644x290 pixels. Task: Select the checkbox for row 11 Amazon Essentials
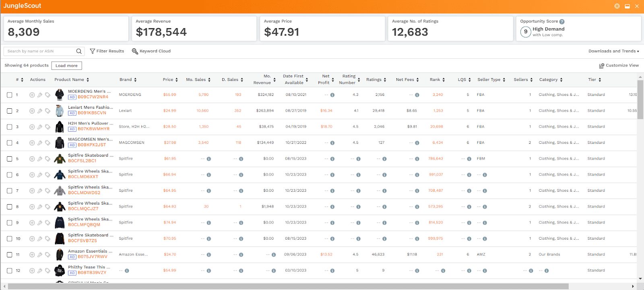click(9, 255)
